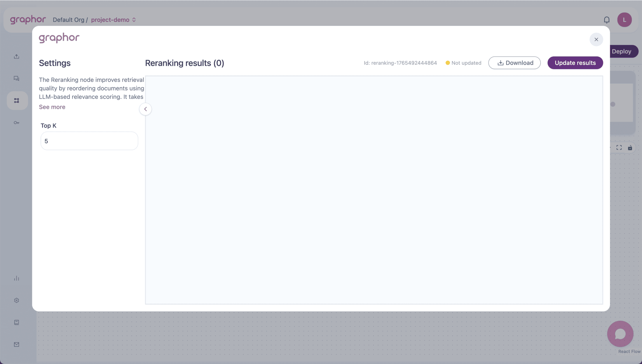Open the notification bell
This screenshot has width=642, height=364.
[x=607, y=20]
